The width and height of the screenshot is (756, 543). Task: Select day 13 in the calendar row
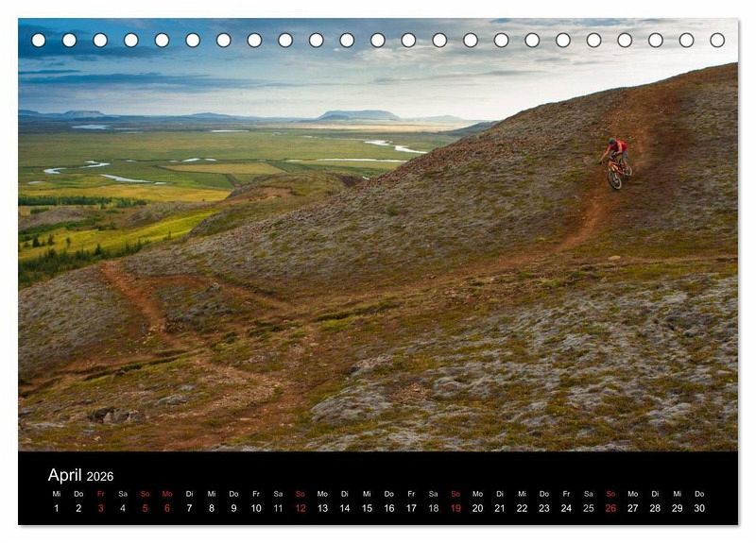pyautogui.click(x=322, y=508)
